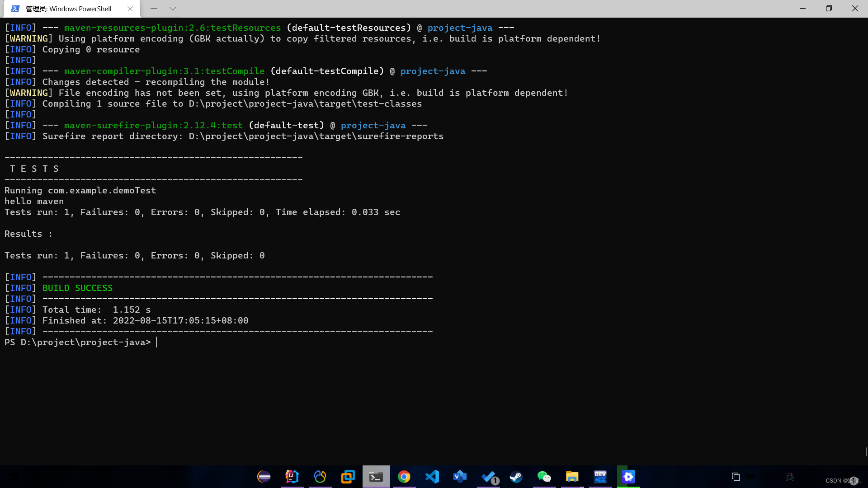Image resolution: width=868 pixels, height=488 pixels.
Task: Restore down the terminal window
Action: 829,9
